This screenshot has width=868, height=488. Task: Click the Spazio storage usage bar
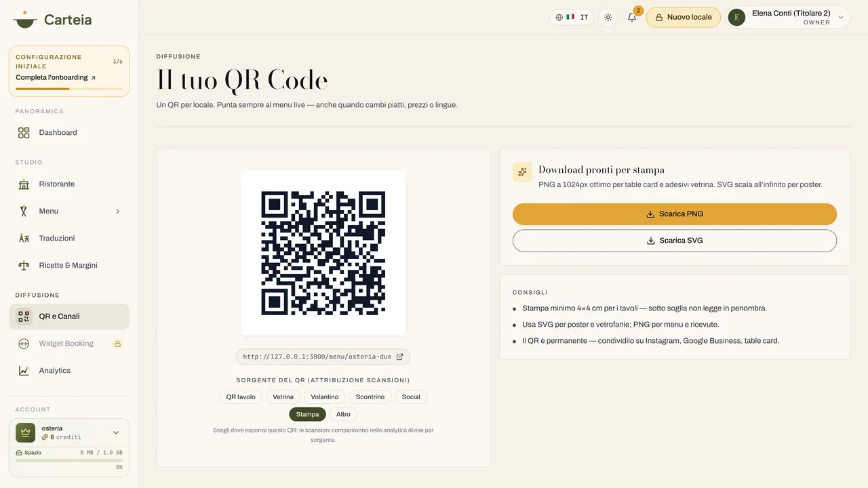[69, 460]
